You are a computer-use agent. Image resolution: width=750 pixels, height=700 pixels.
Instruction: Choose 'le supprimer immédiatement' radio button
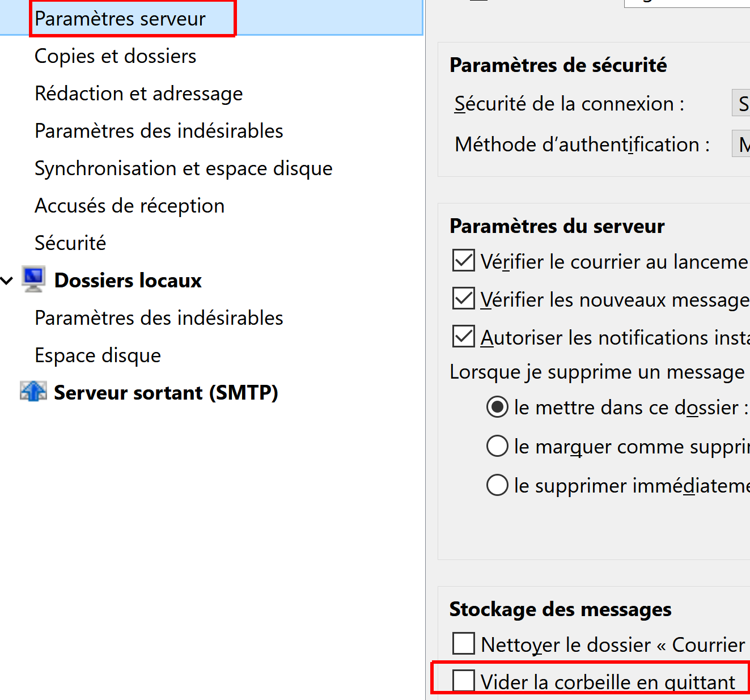coord(497,485)
